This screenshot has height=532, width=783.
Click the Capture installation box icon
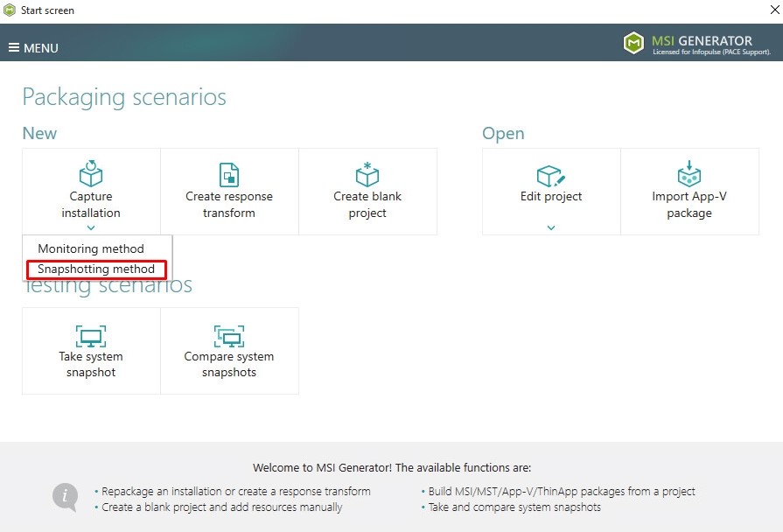click(91, 173)
